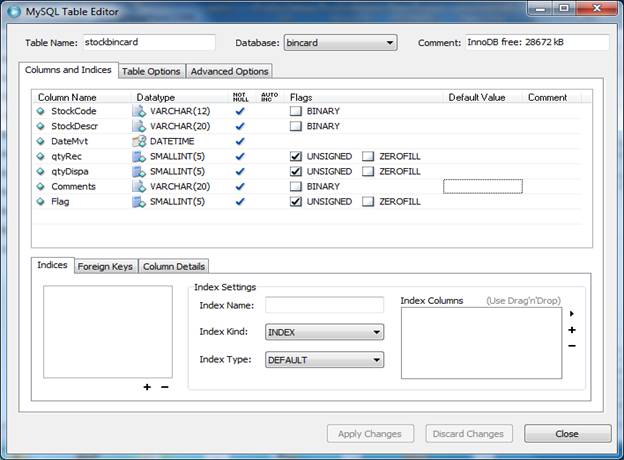624x460 pixels.
Task: Add index column with plus icon
Action: [572, 330]
